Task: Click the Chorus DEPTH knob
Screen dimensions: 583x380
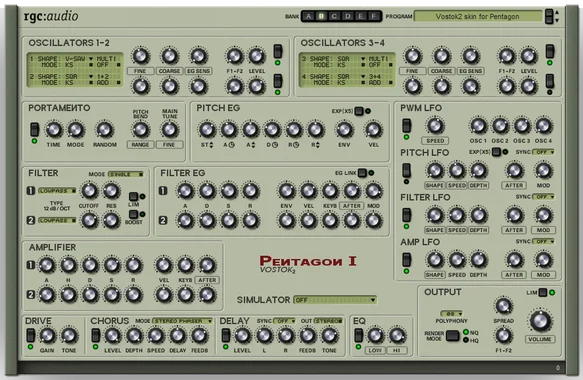Action: click(134, 335)
